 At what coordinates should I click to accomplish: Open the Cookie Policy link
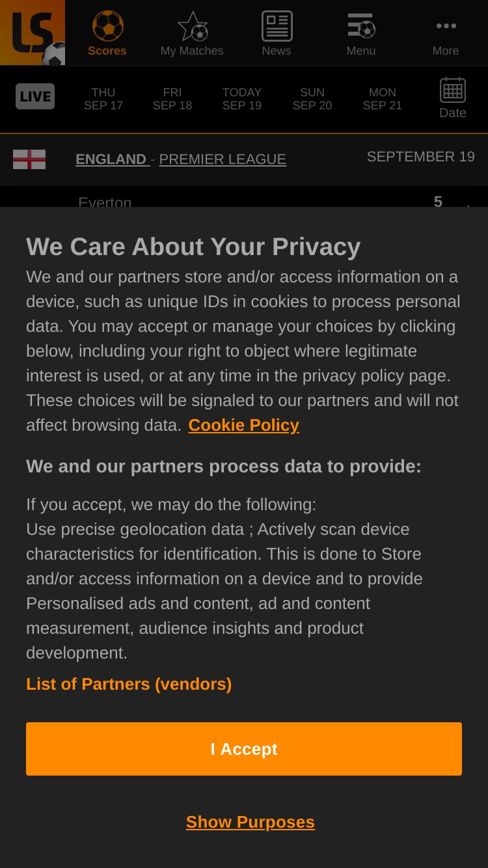(244, 425)
